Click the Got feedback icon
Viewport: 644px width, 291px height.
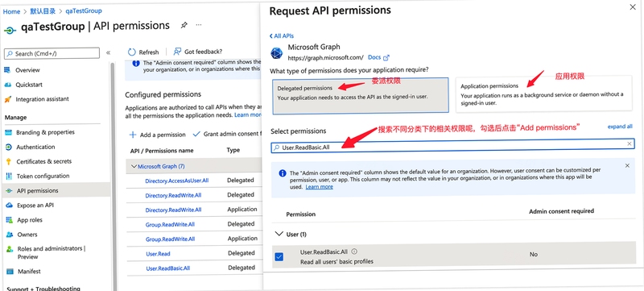click(177, 52)
